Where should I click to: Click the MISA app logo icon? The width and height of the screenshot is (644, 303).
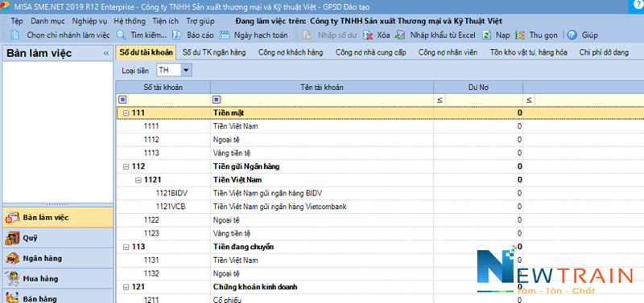5,6
